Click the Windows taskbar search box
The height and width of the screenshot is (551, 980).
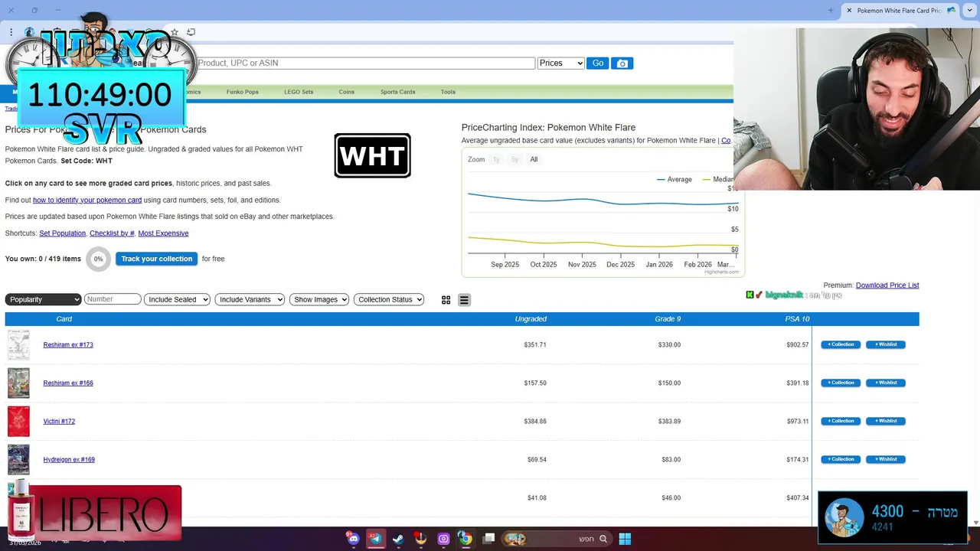coord(557,539)
